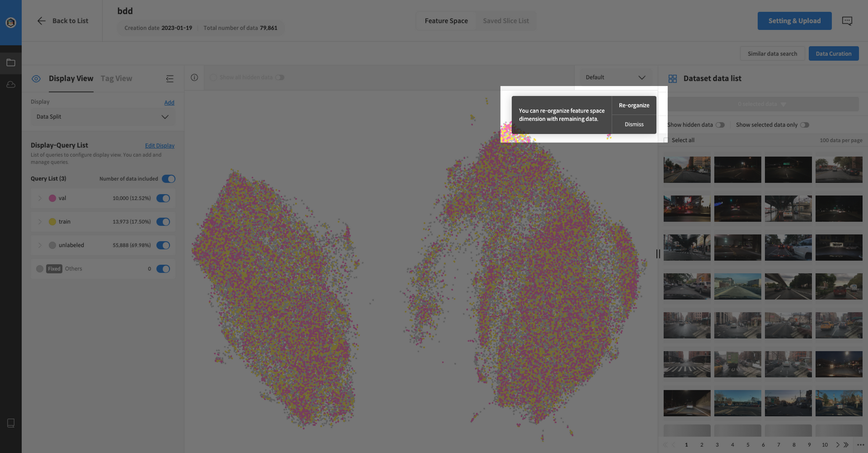Toggle the val query visibility switch
Viewport: 868px width, 453px height.
(x=163, y=198)
